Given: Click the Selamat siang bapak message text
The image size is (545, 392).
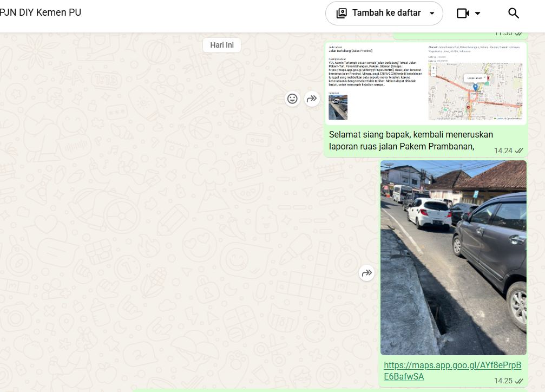Looking at the screenshot, I should (411, 141).
